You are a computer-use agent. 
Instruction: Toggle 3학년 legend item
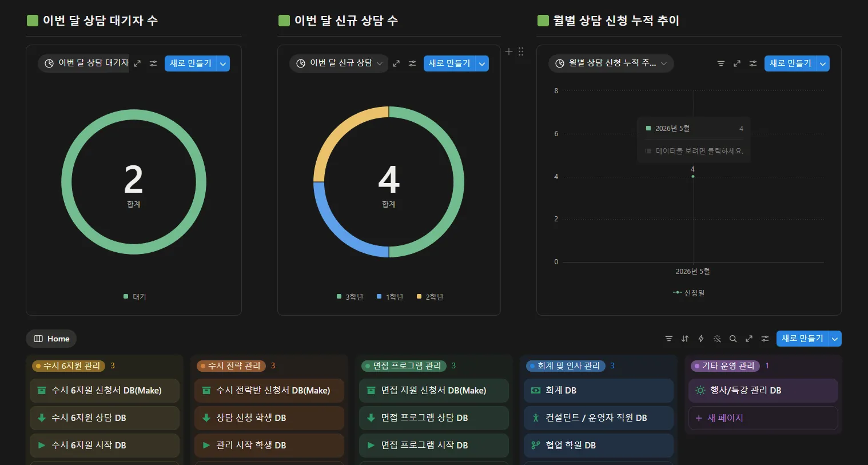click(x=350, y=297)
